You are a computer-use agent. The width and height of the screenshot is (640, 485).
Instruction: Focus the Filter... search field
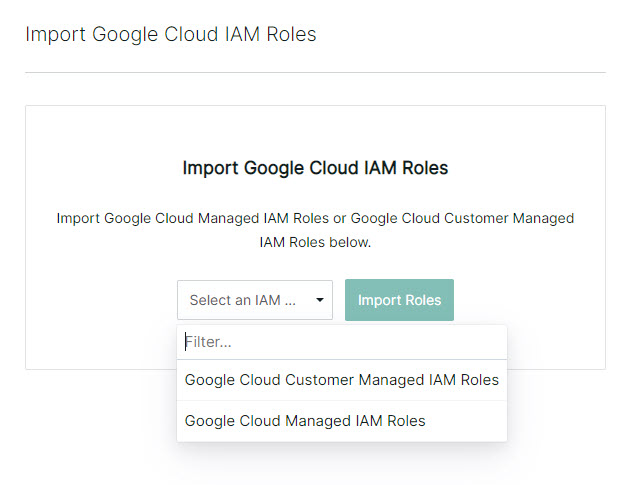pyautogui.click(x=342, y=342)
